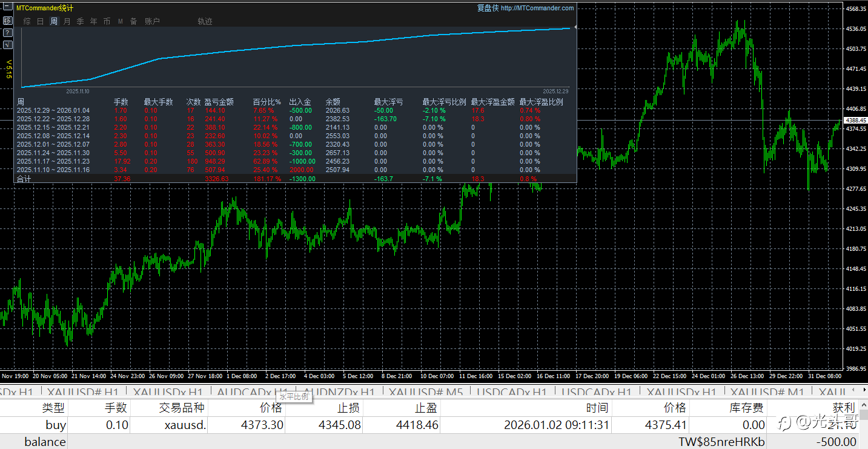The height and width of the screenshot is (449, 868).
Task: Open help with the question mark icon
Action: (7, 33)
